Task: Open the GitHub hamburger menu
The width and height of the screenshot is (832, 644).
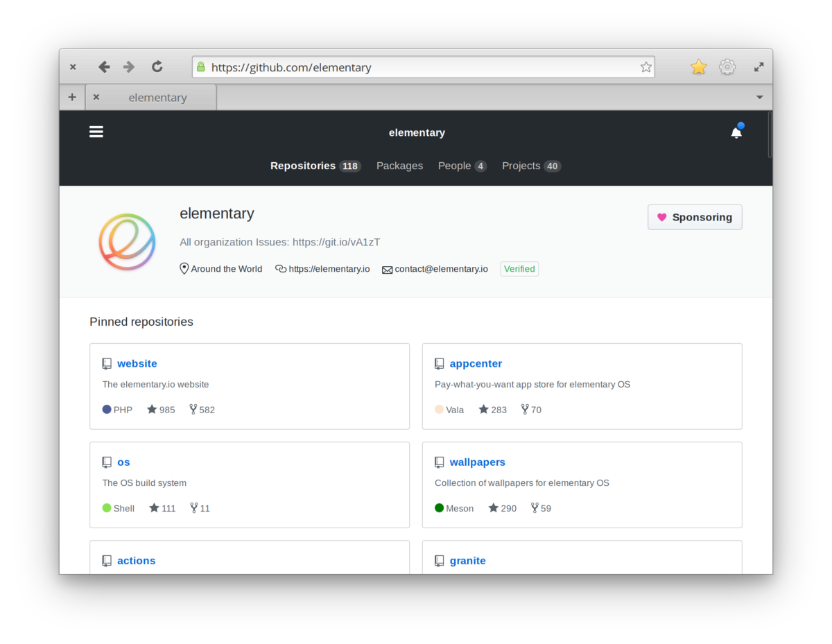Action: click(x=96, y=132)
